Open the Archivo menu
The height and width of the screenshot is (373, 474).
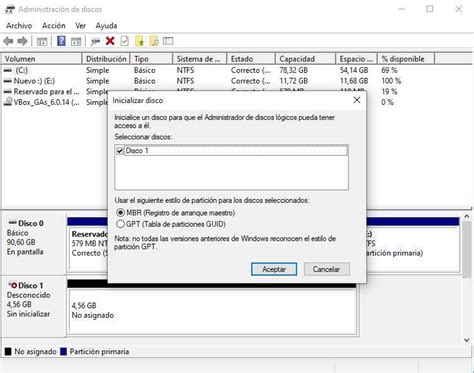pos(19,26)
